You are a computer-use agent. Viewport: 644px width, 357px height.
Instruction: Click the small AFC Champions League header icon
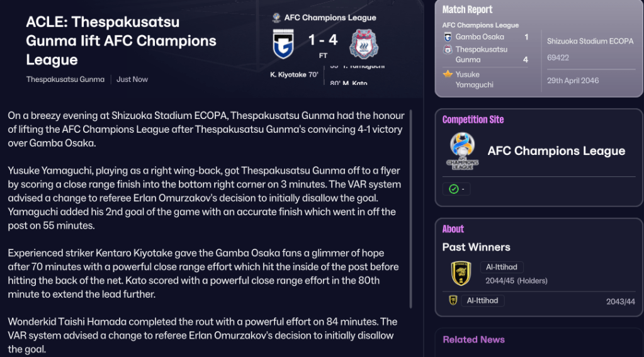276,18
